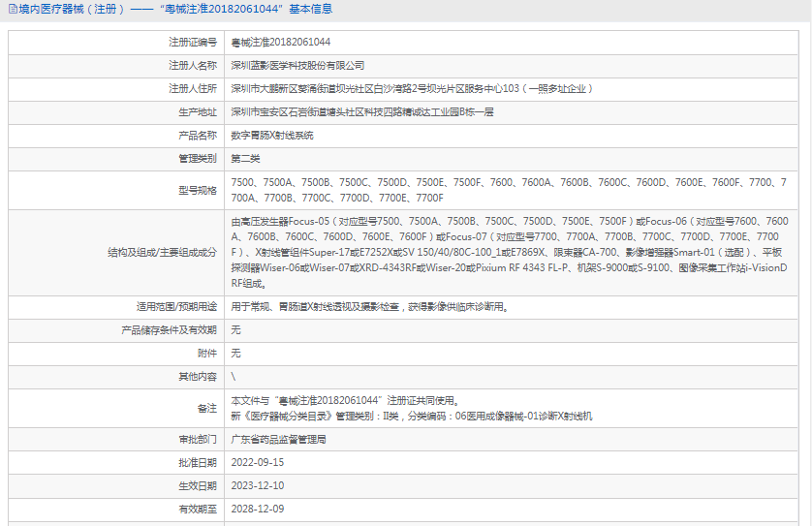Click the '批准日期' label
Screen dimensions: 812x526
pyautogui.click(x=198, y=463)
